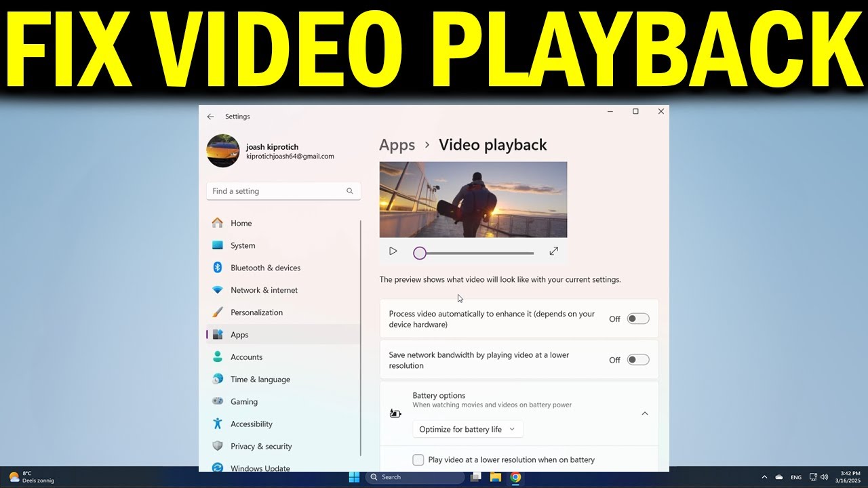Screen dimensions: 868x488
Task: Open the Windows Start menu
Action: [354, 477]
